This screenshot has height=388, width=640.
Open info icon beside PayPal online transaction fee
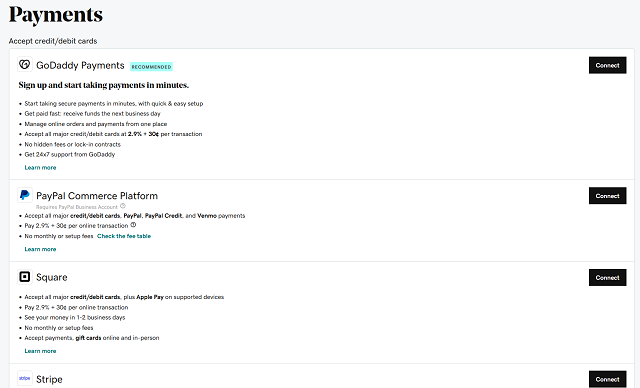(x=133, y=225)
